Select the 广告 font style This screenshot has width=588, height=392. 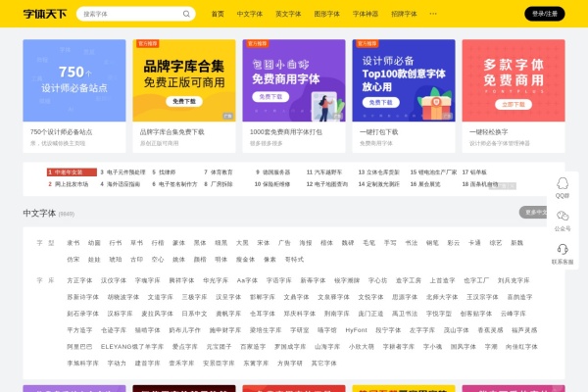point(284,243)
